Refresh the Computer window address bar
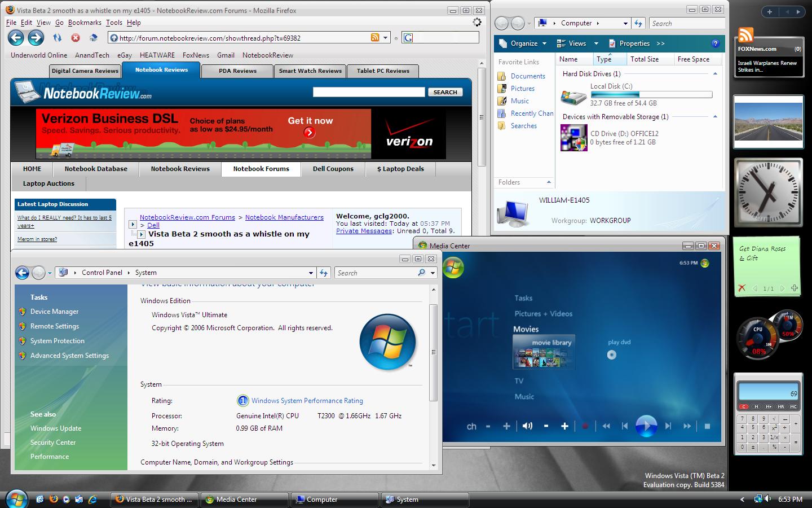The image size is (812, 508). click(x=638, y=23)
